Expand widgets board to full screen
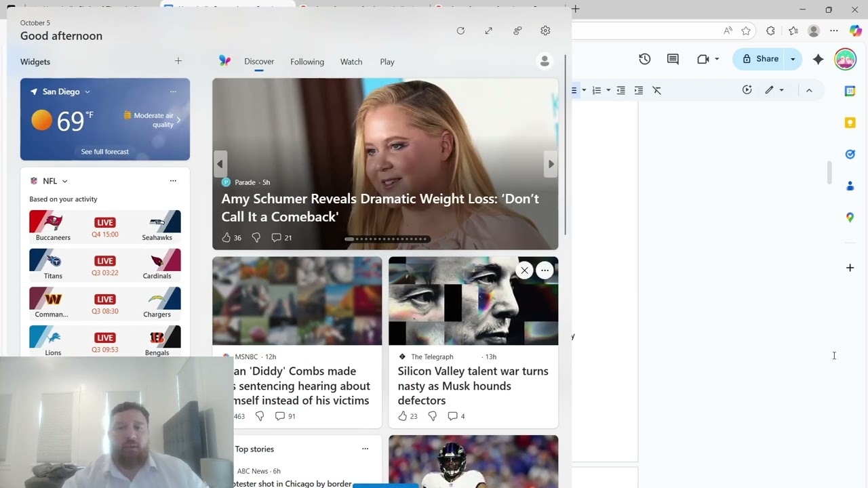This screenshot has height=488, width=868. coord(489,30)
